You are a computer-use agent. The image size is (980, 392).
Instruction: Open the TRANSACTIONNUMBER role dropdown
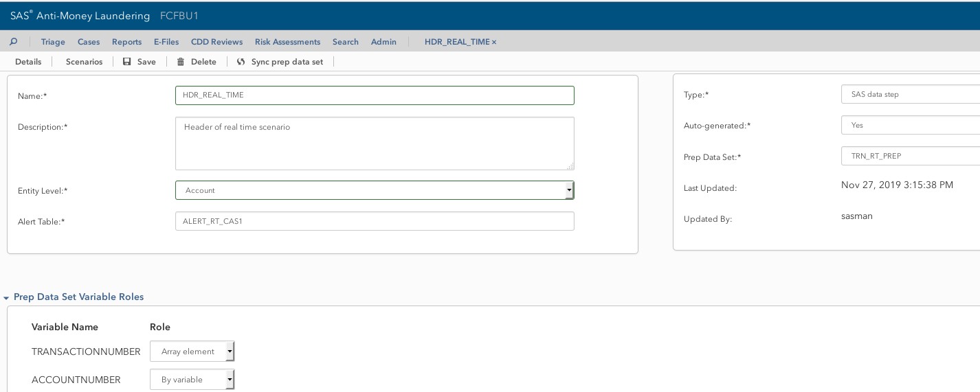[x=230, y=351]
